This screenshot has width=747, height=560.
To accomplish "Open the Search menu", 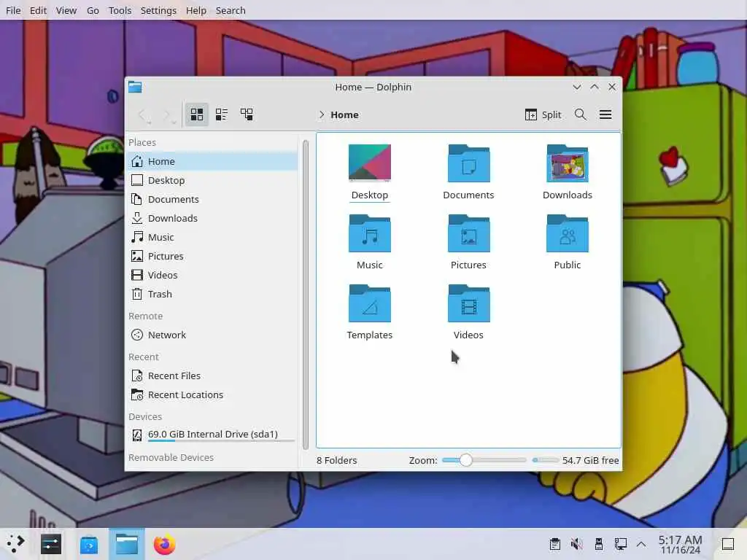I will point(231,10).
